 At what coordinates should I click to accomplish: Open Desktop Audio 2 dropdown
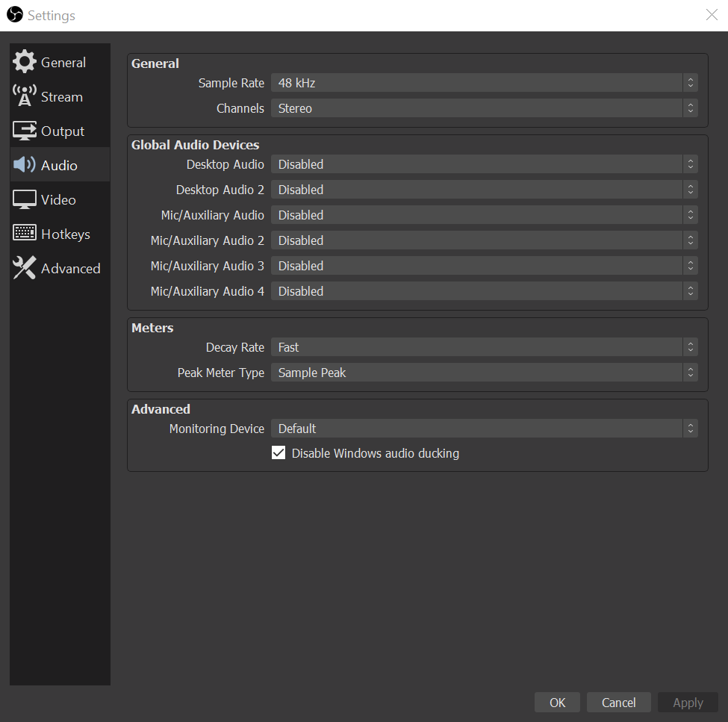click(x=484, y=190)
